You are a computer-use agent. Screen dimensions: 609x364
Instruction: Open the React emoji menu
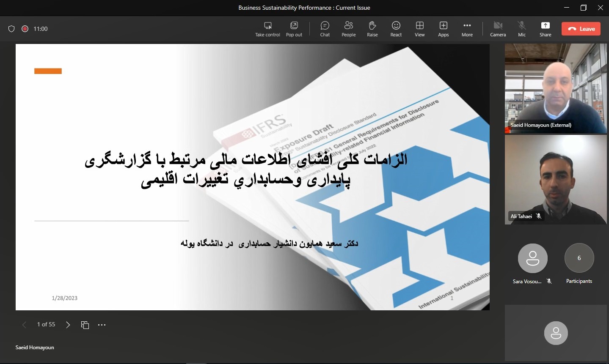pyautogui.click(x=396, y=29)
